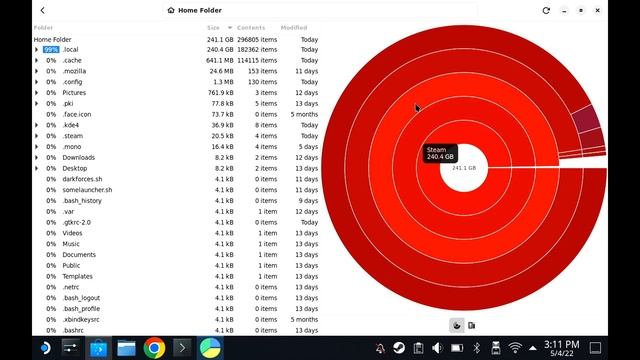Open volume control in tray
Image resolution: width=640 pixels, height=360 pixels.
click(437, 348)
